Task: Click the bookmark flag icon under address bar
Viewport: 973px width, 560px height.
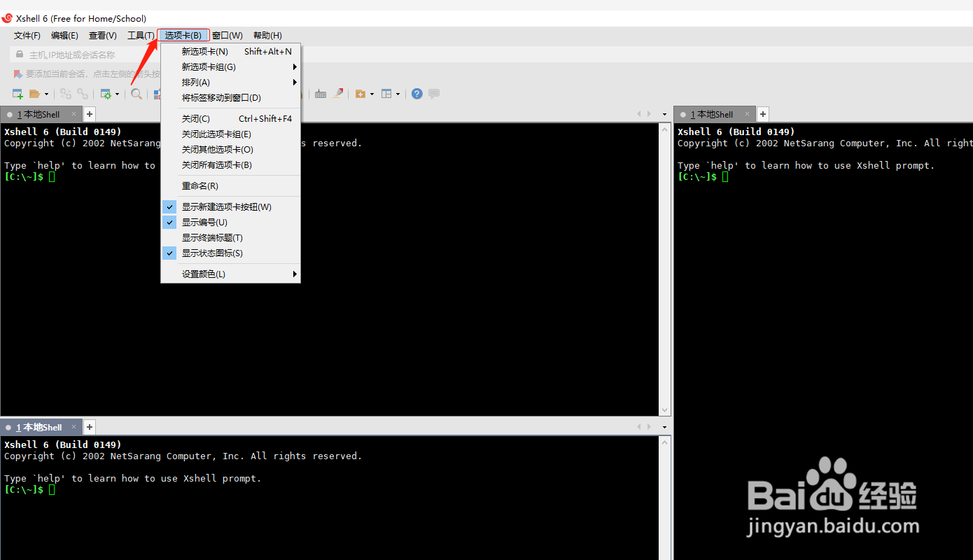Action: pyautogui.click(x=17, y=73)
